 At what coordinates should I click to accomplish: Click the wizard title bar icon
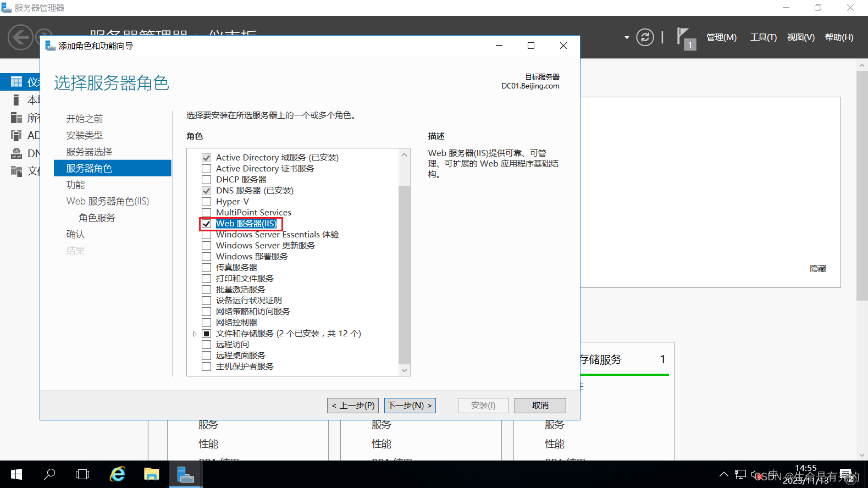50,46
